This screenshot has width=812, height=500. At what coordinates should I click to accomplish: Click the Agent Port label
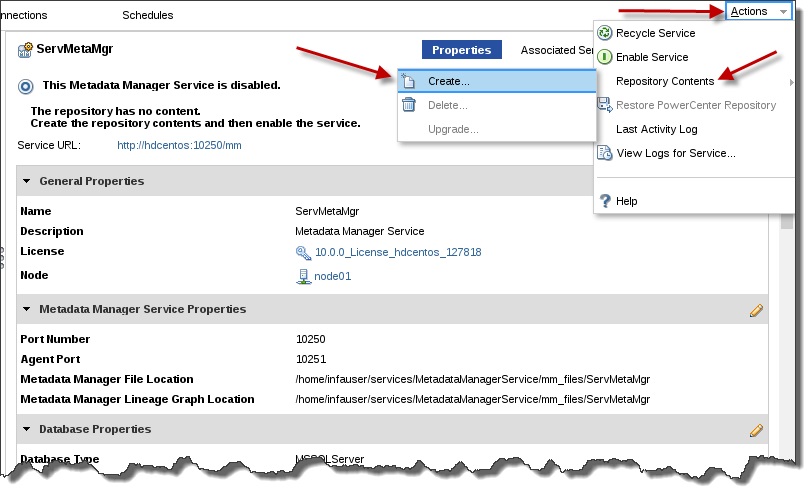coord(50,359)
